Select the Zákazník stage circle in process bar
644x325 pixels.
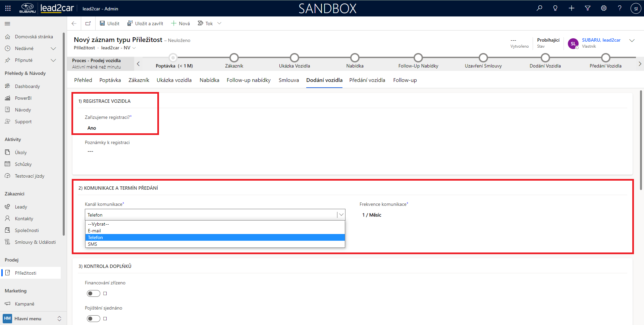coord(234,58)
